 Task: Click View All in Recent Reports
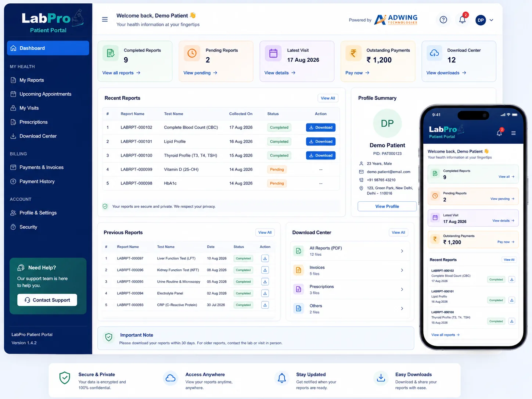click(x=328, y=98)
